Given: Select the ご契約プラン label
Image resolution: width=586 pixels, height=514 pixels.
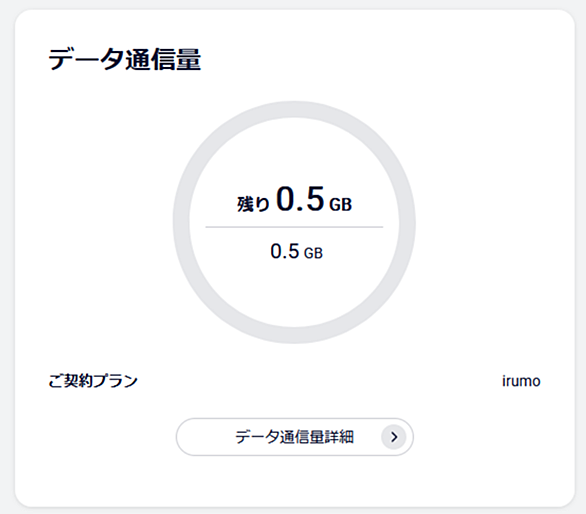Looking at the screenshot, I should point(93,381).
